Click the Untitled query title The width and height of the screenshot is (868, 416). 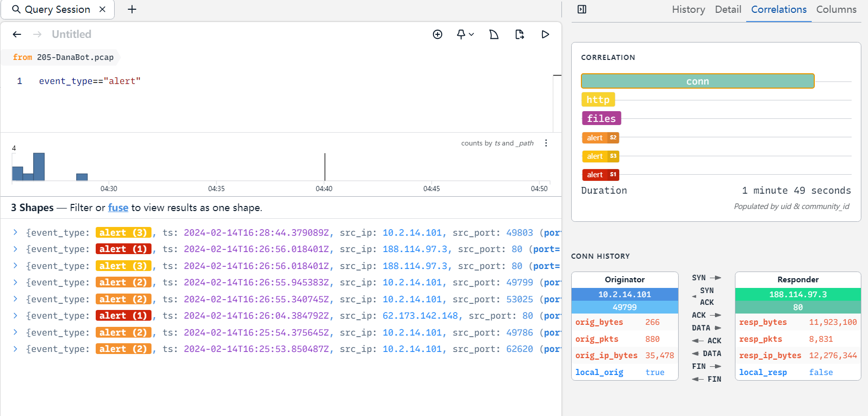tap(72, 34)
